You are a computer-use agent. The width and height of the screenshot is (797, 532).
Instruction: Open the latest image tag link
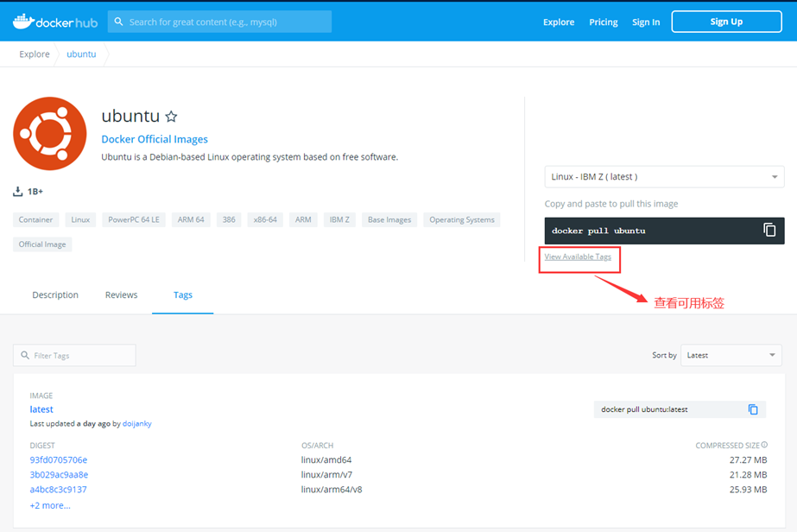click(41, 409)
